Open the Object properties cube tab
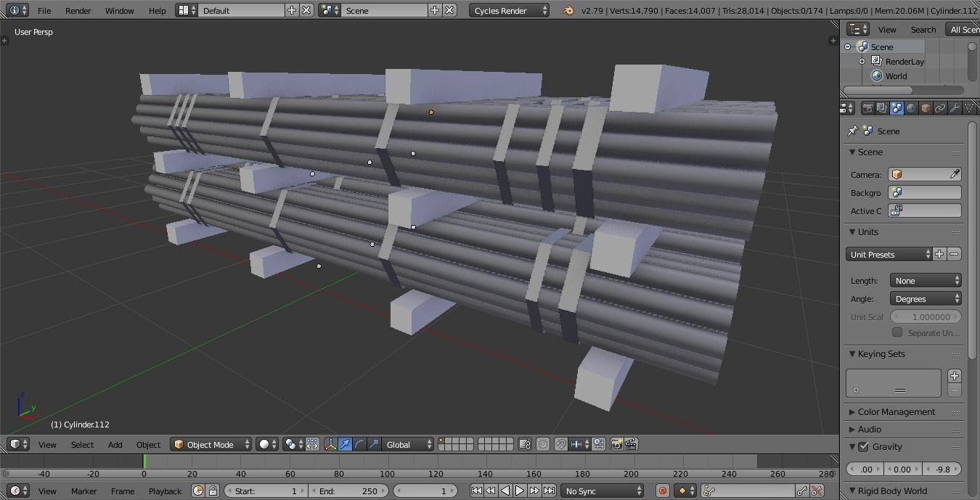Viewport: 980px width, 500px height. click(x=926, y=107)
